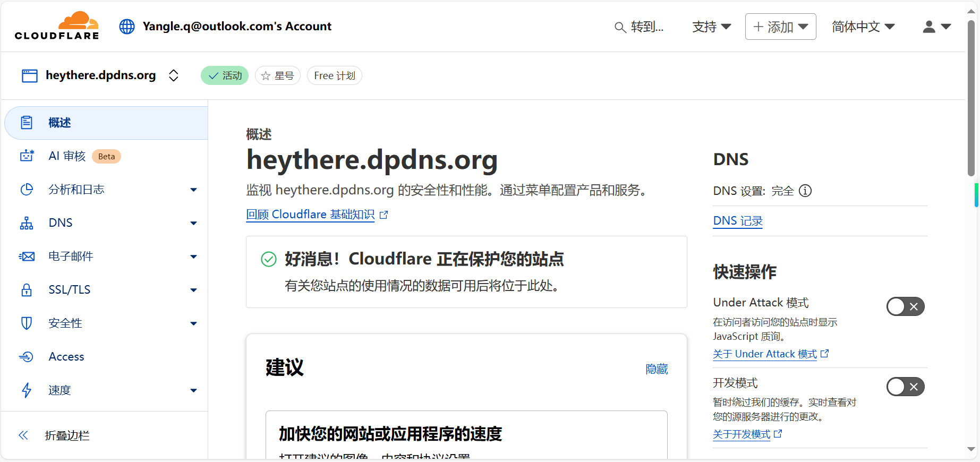Viewport: 980px width, 462px height.
Task: Open the 添加 add button dropdown
Action: coord(780,27)
